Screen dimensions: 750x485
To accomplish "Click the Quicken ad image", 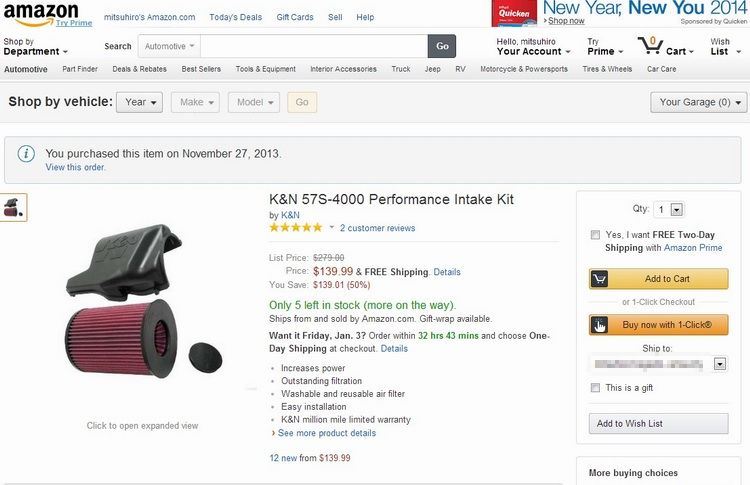I will 514,13.
